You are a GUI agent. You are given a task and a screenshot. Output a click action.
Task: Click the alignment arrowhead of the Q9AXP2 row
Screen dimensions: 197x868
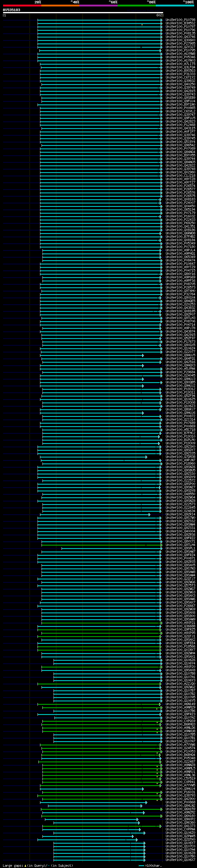coord(137,819)
